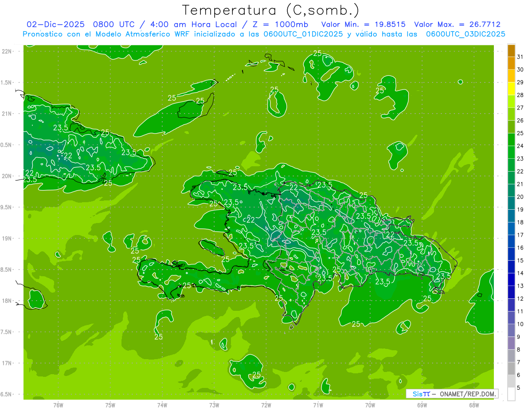The width and height of the screenshot is (532, 411).
Task: Click the legend value 15
Action: 520,260
